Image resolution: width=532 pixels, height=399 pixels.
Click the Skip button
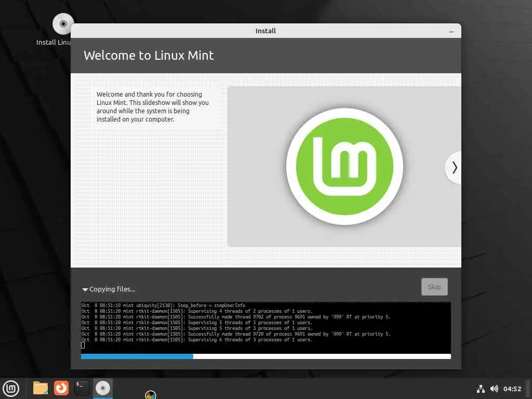pos(434,287)
